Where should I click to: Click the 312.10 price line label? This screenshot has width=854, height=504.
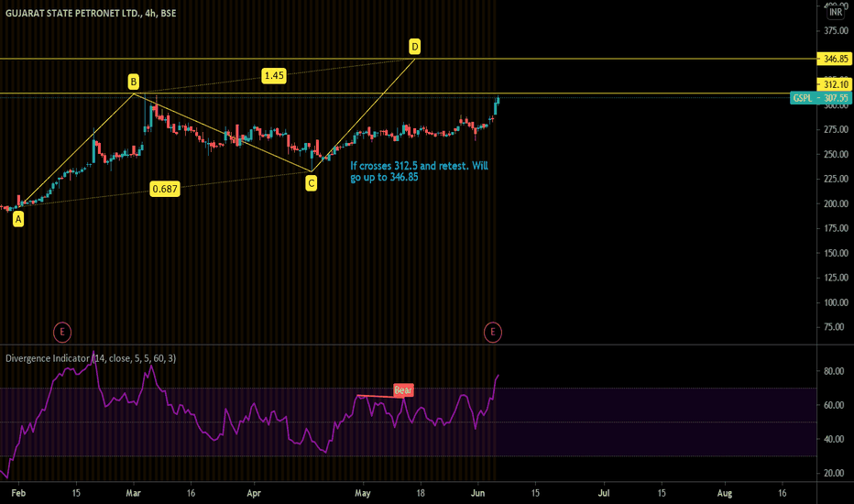coord(836,84)
